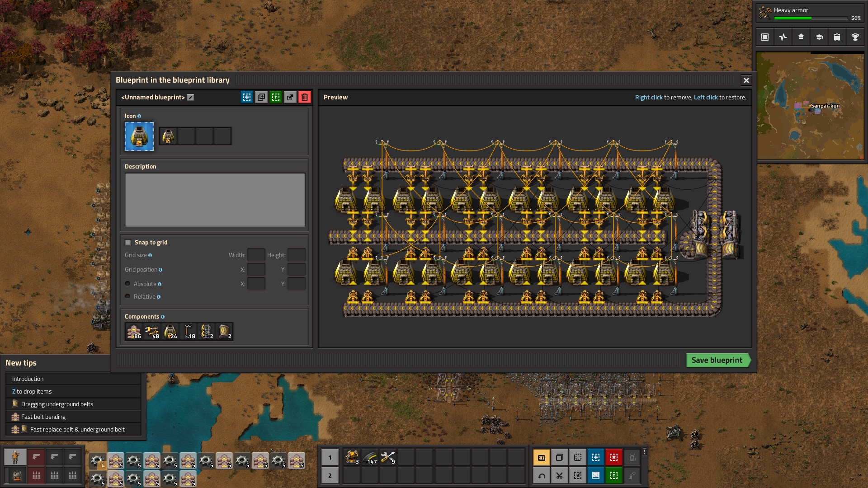This screenshot has width=868, height=488.
Task: Enable the Snap to grid checkbox
Action: (128, 243)
